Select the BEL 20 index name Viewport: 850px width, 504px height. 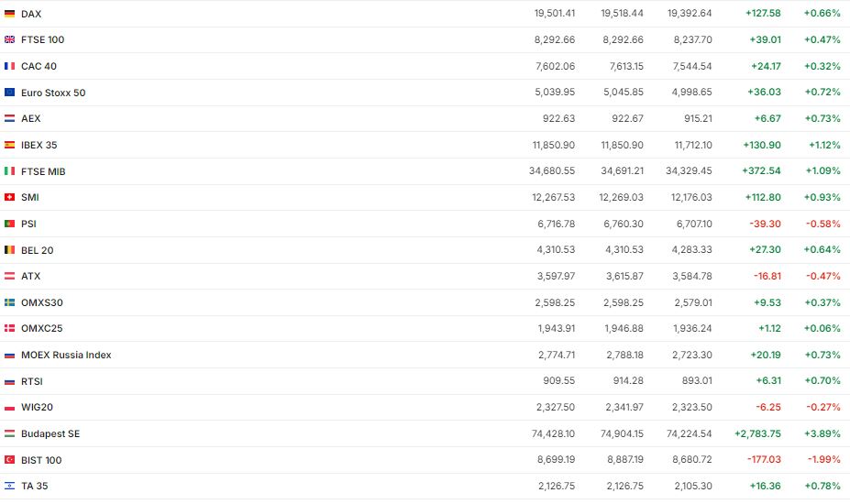click(39, 250)
